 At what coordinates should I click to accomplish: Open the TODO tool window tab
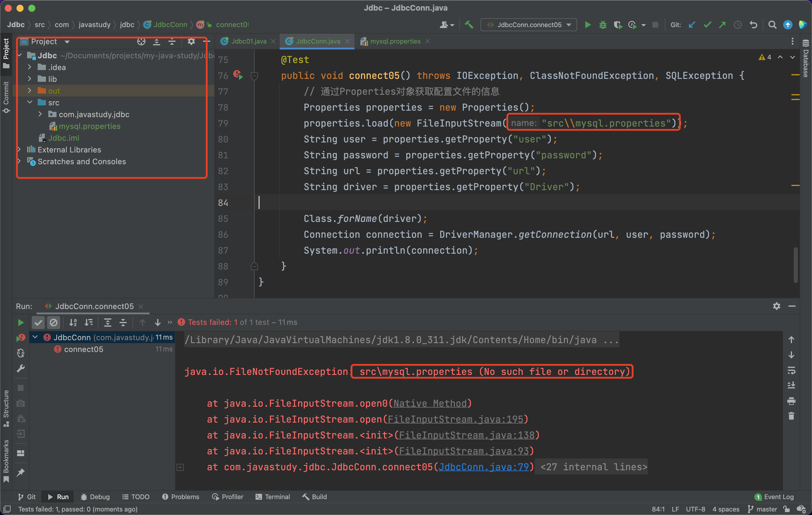[x=135, y=497]
